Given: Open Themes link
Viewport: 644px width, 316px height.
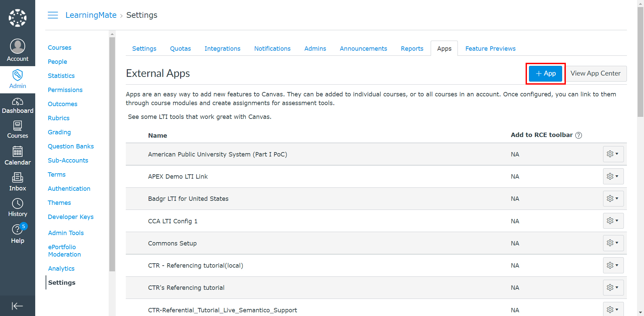Looking at the screenshot, I should click(59, 203).
